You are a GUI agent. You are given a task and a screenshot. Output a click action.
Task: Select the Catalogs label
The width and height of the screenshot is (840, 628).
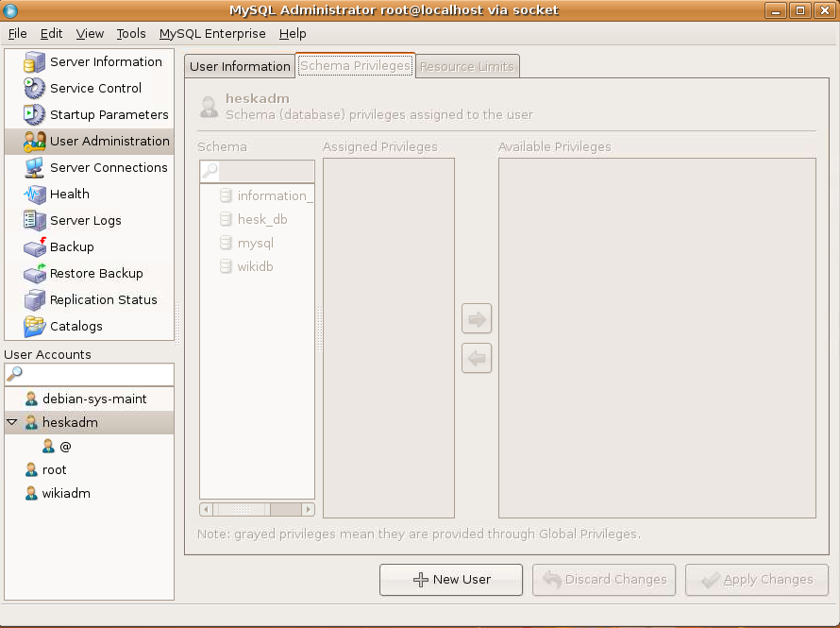(76, 327)
